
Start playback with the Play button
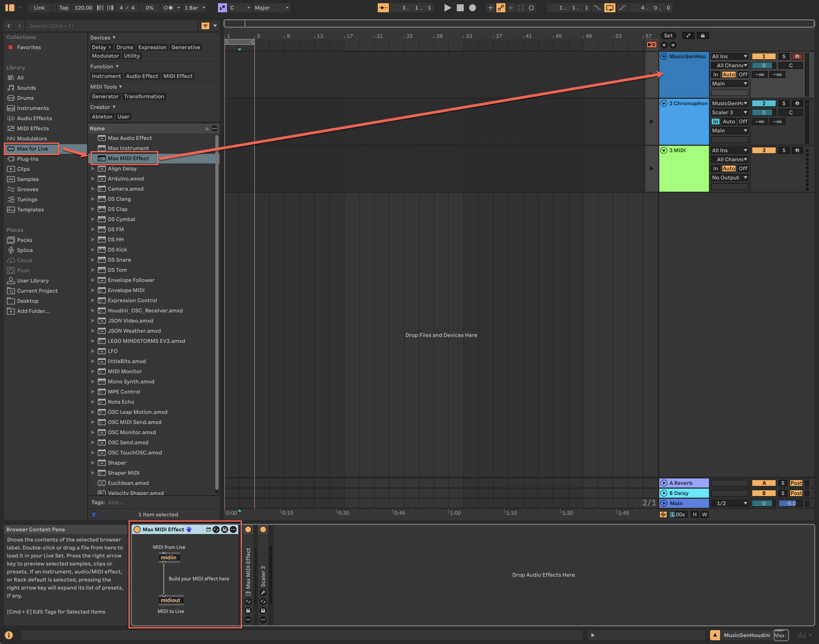447,7
